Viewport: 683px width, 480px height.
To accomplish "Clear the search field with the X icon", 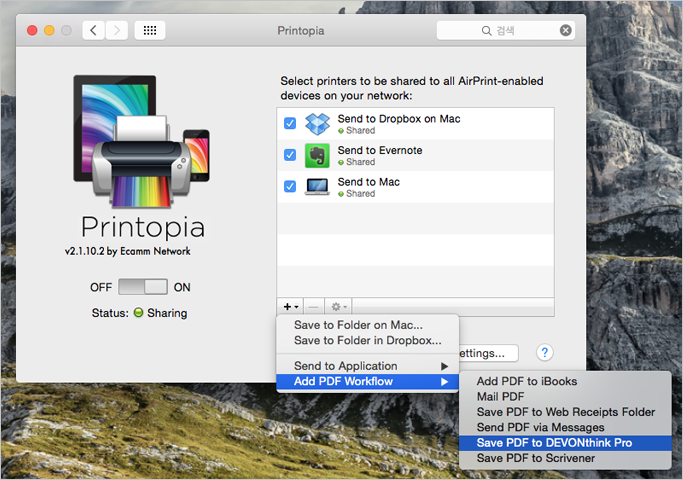I will pos(565,30).
